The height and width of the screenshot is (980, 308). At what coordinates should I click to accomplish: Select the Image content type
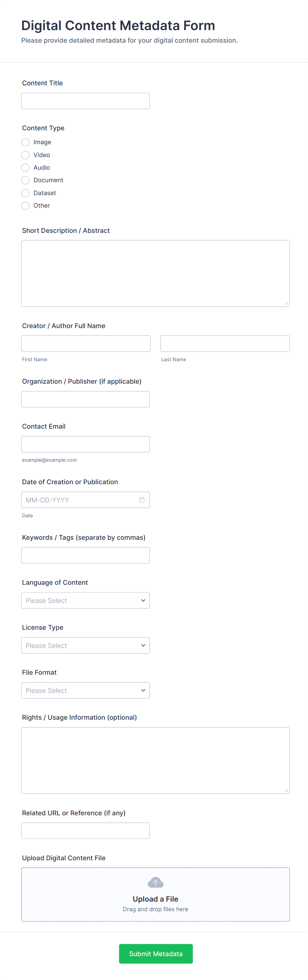[x=26, y=142]
